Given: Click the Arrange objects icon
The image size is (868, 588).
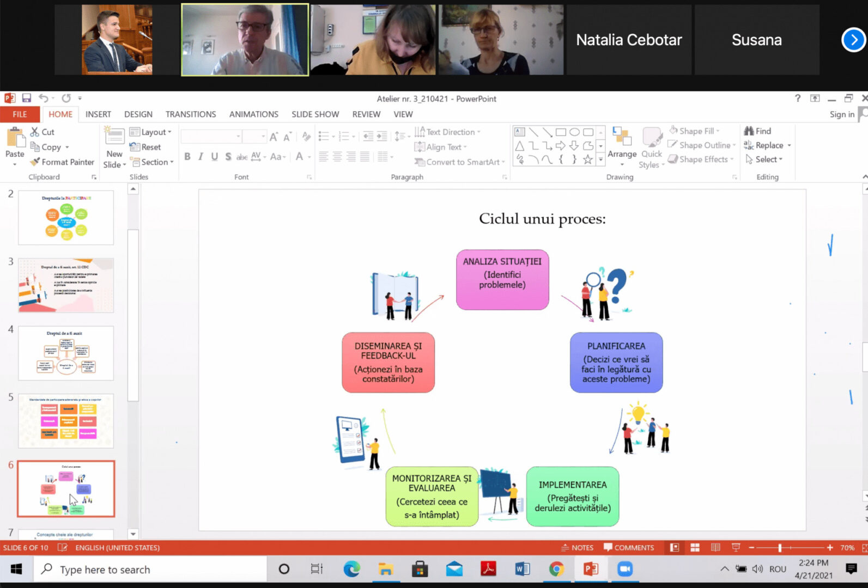Looking at the screenshot, I should tap(621, 137).
